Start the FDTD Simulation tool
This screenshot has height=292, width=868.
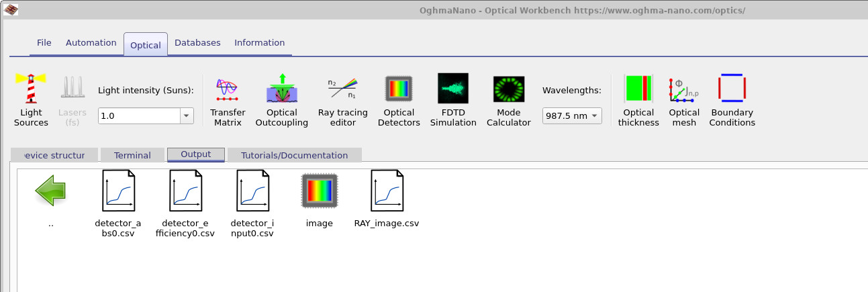(453, 99)
